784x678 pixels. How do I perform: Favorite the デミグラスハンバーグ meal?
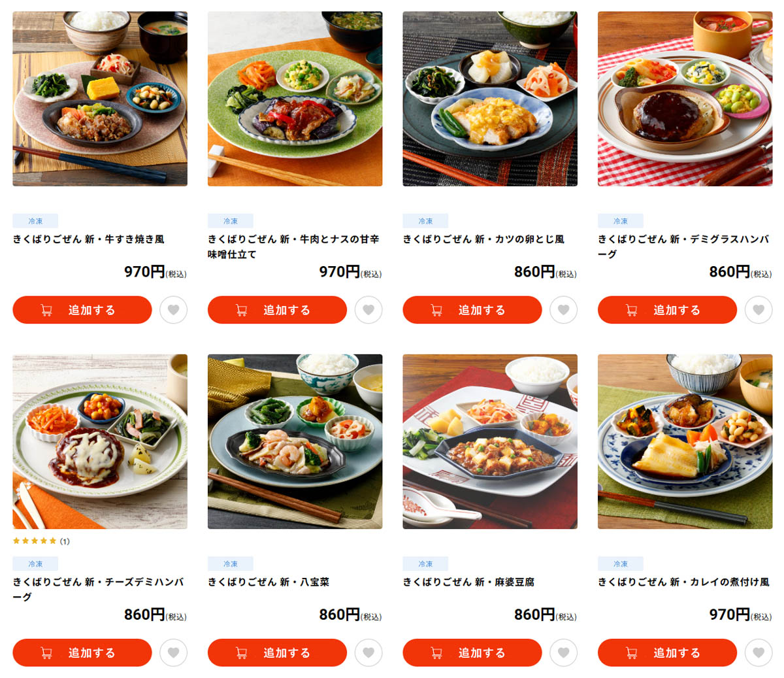(759, 310)
